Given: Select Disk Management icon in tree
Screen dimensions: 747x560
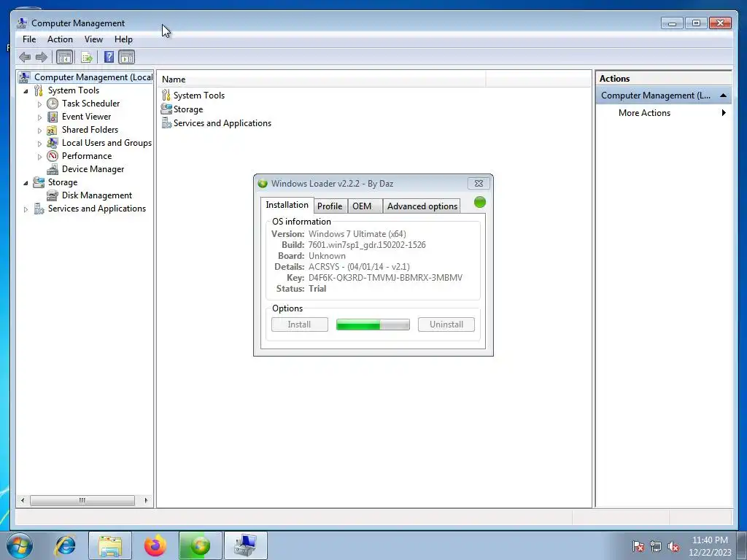Looking at the screenshot, I should click(53, 195).
